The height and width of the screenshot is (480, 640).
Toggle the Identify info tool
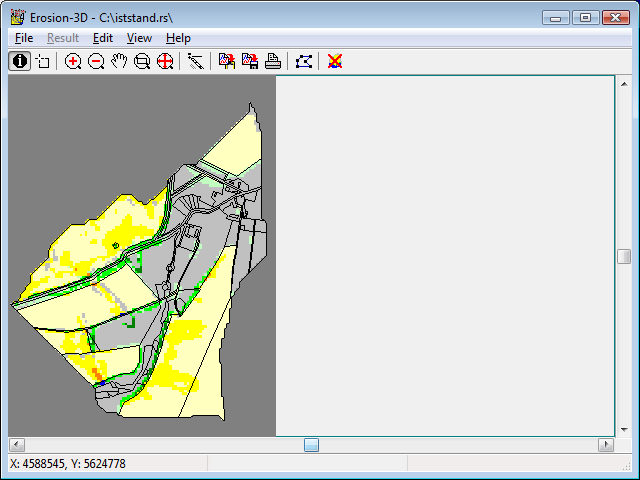click(19, 61)
